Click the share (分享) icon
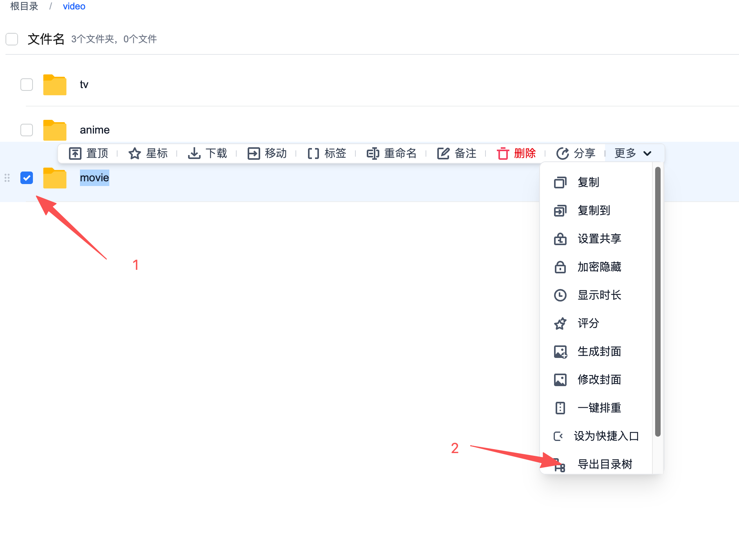 [562, 154]
